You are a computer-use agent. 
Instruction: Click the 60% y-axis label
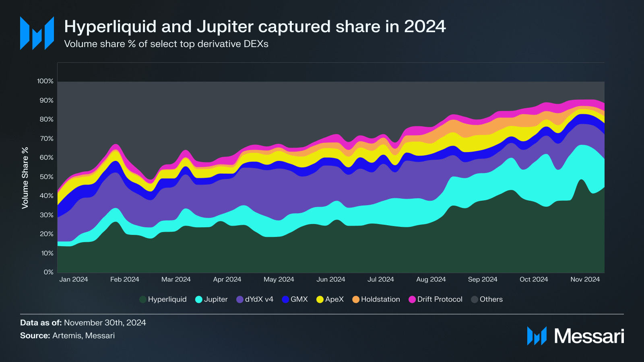coord(46,158)
